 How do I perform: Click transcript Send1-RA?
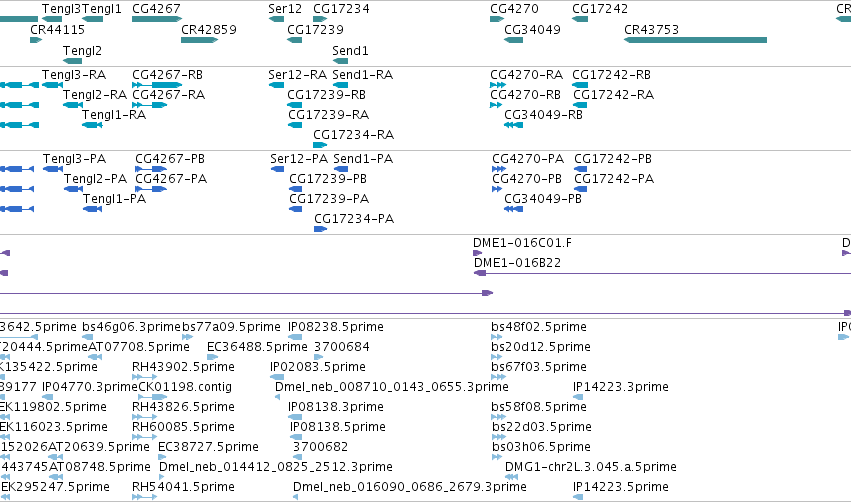[x=363, y=75]
